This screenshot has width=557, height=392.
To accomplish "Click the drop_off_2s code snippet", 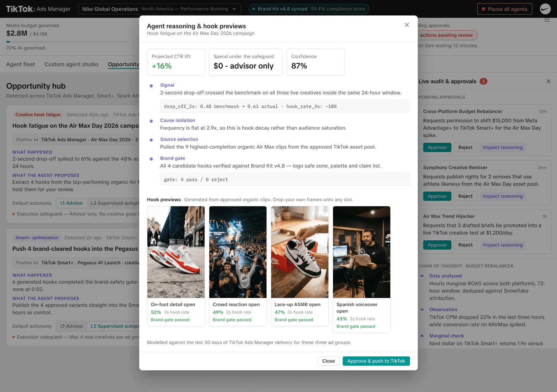I will coord(285,106).
